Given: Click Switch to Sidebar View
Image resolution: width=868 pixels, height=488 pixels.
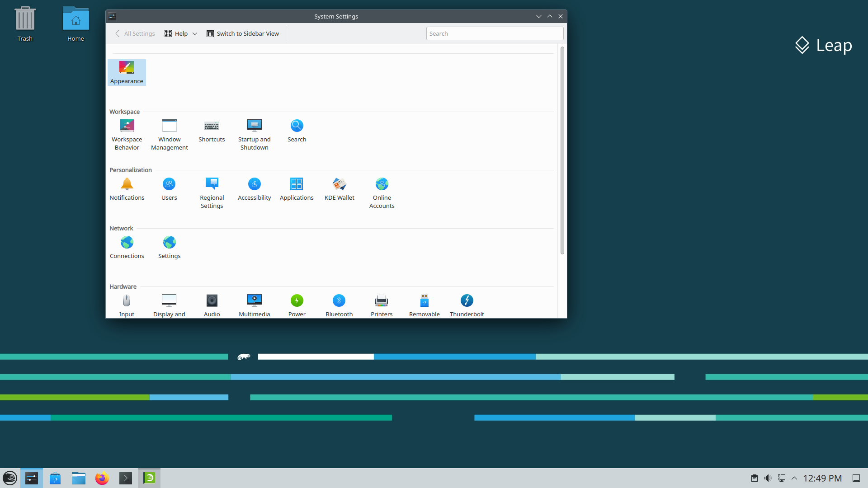Looking at the screenshot, I should (x=243, y=33).
